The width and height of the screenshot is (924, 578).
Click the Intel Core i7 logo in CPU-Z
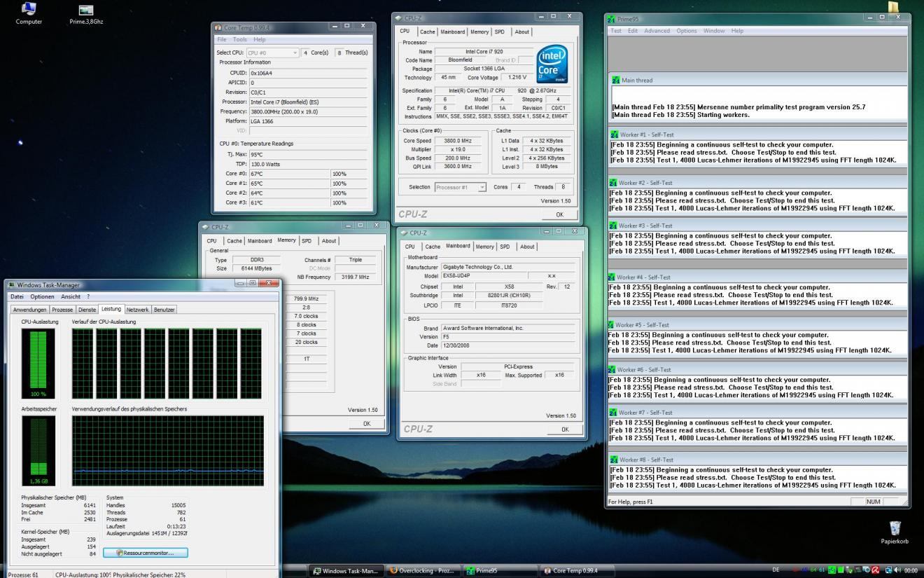(554, 63)
